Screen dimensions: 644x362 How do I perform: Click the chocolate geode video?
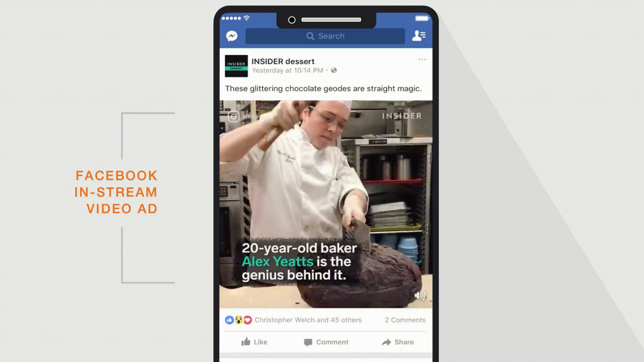pos(326,204)
